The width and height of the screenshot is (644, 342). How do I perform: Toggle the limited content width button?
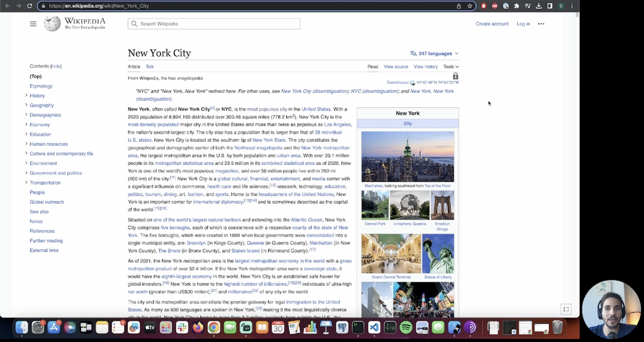(566, 310)
